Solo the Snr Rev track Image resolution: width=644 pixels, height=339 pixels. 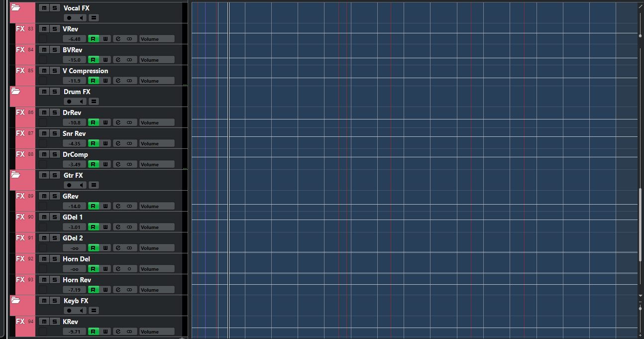pyautogui.click(x=54, y=133)
